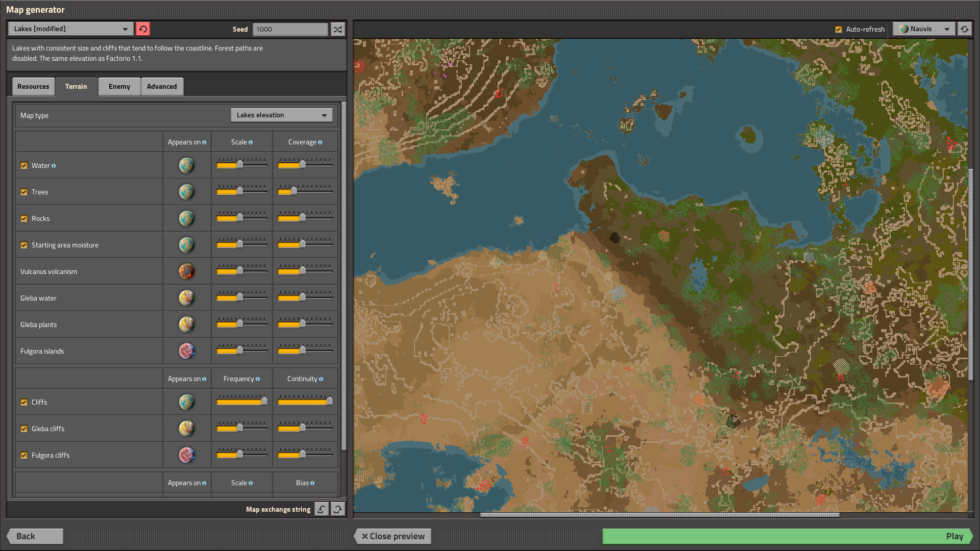Click the Gleba planet icon in the Gleba plants row
Viewport: 980px width, 551px height.
(187, 324)
